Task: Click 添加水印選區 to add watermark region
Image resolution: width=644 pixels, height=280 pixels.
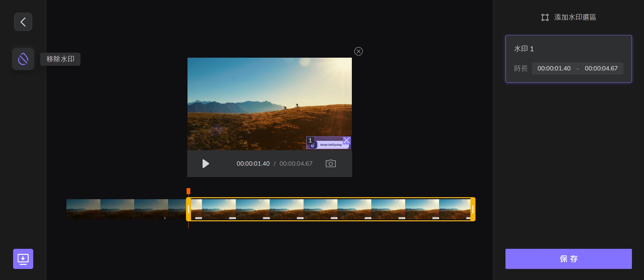Action: click(x=575, y=17)
